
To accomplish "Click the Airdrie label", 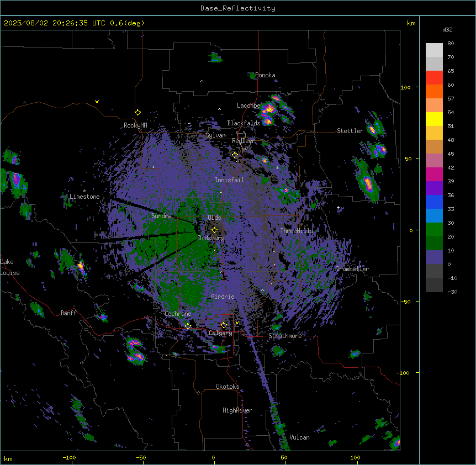I will click(223, 297).
